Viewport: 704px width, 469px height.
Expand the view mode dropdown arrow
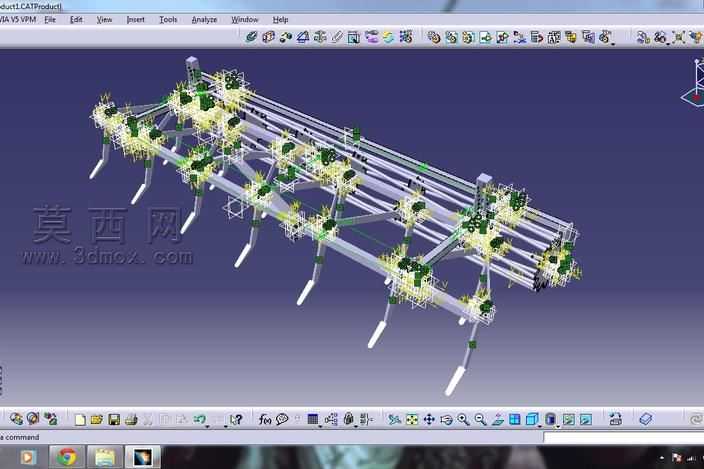[x=557, y=426]
